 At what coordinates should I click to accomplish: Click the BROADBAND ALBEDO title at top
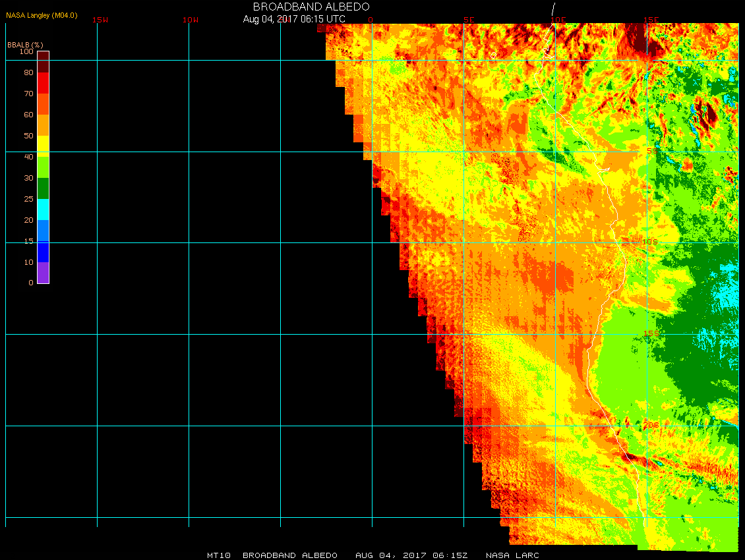pyautogui.click(x=311, y=7)
